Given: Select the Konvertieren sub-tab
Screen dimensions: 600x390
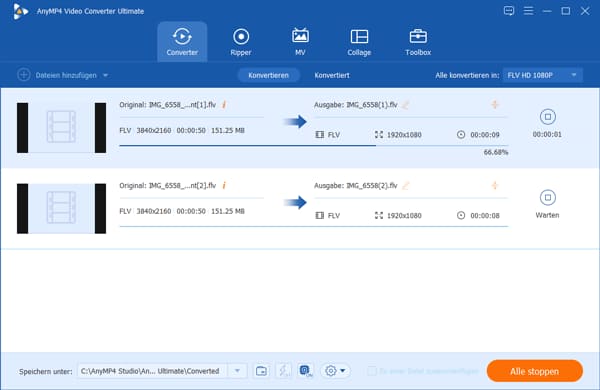Looking at the screenshot, I should [268, 75].
